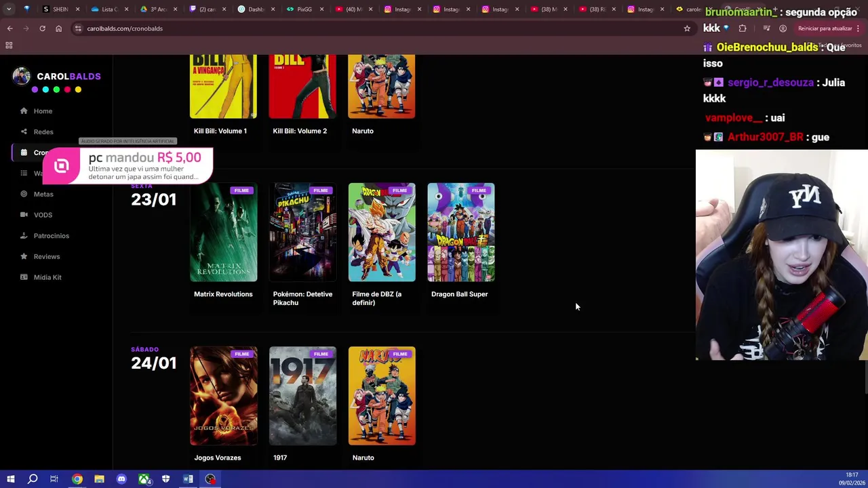This screenshot has height=488, width=868.
Task: Switch to the SHEIN tab
Action: 60,9
